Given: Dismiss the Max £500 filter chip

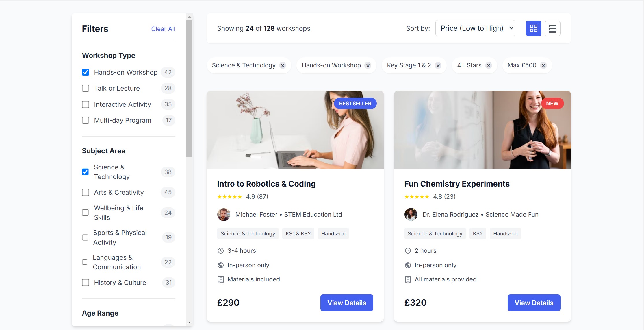Looking at the screenshot, I should [543, 65].
